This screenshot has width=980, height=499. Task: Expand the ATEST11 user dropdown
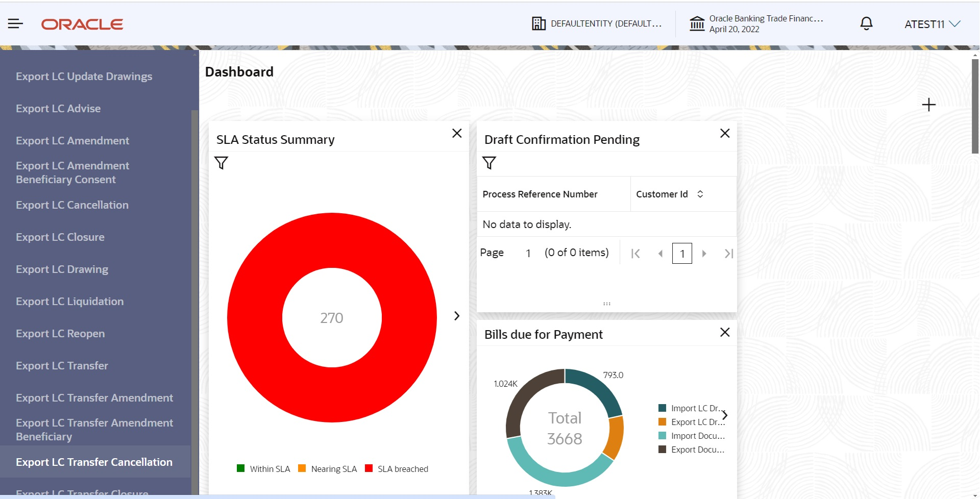click(933, 24)
